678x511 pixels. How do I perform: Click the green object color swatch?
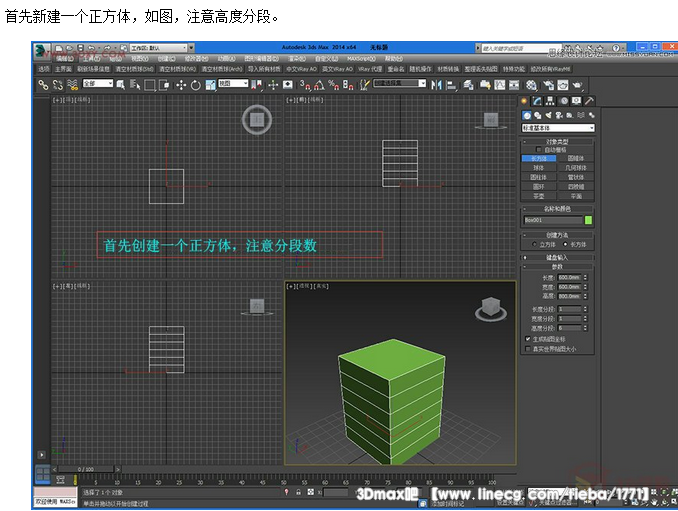click(588, 220)
